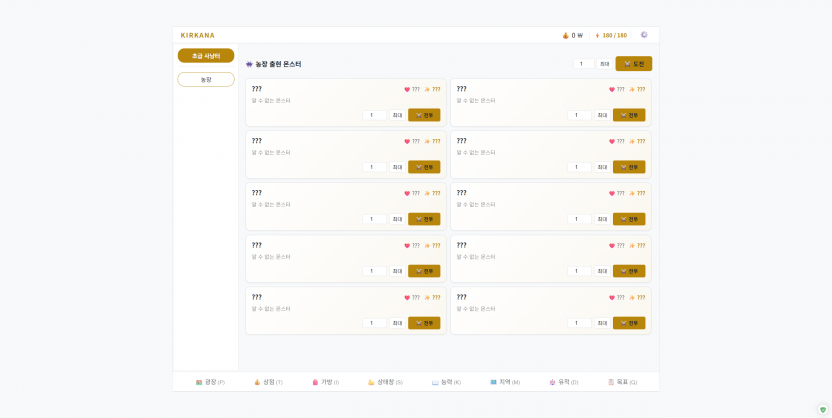Click the money bag gold icon
The height and width of the screenshot is (418, 832).
pos(566,36)
